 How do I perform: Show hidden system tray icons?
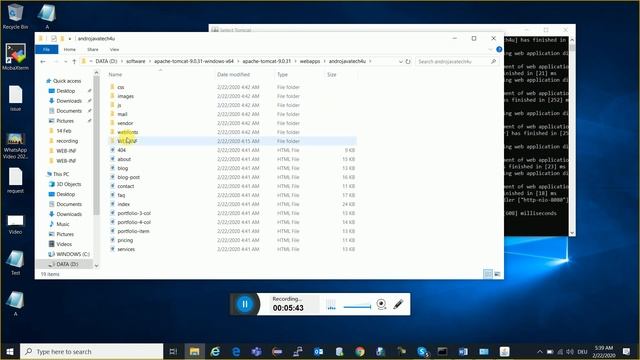click(x=540, y=351)
